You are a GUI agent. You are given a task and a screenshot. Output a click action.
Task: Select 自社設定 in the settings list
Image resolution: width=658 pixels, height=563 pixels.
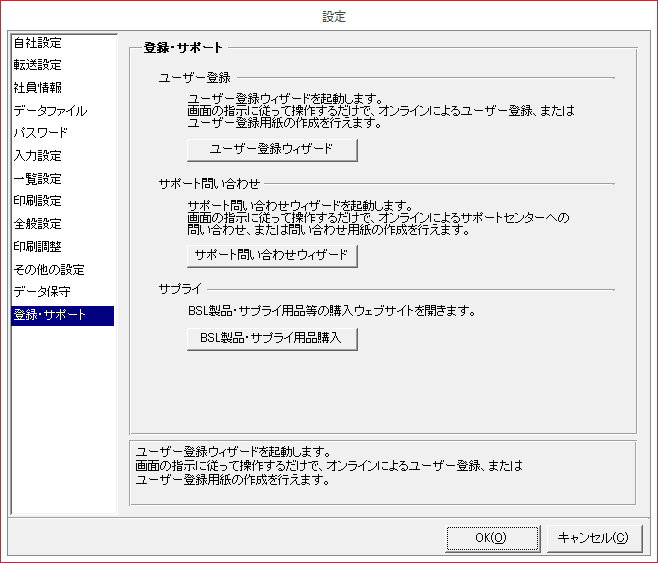click(63, 42)
